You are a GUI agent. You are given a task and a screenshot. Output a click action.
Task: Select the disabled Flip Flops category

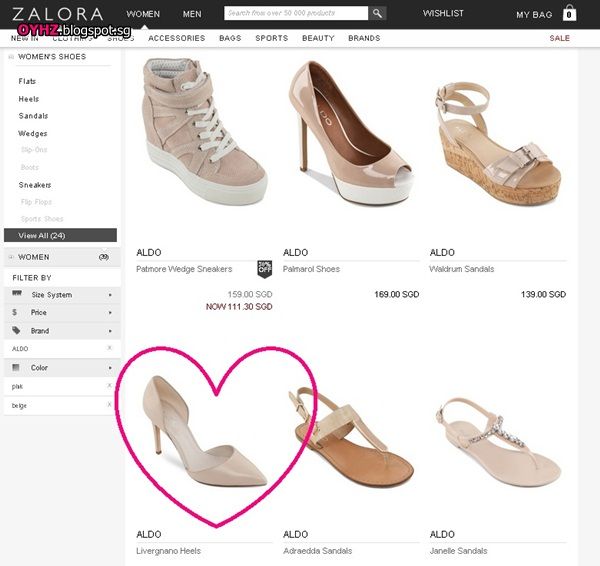(x=36, y=202)
